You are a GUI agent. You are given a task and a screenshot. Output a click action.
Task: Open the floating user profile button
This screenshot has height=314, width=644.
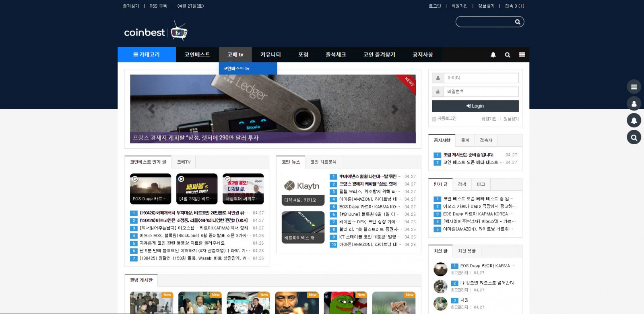tap(634, 104)
